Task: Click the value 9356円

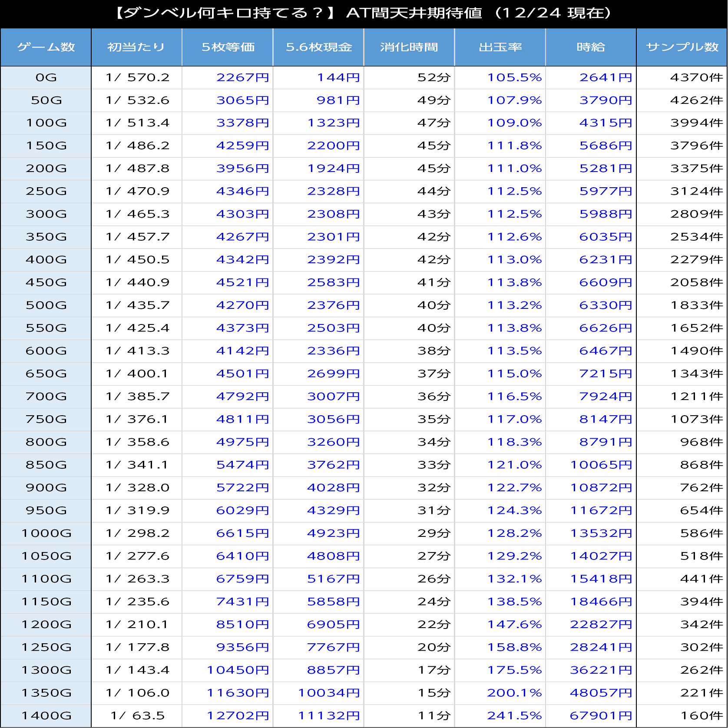Action: [x=242, y=648]
